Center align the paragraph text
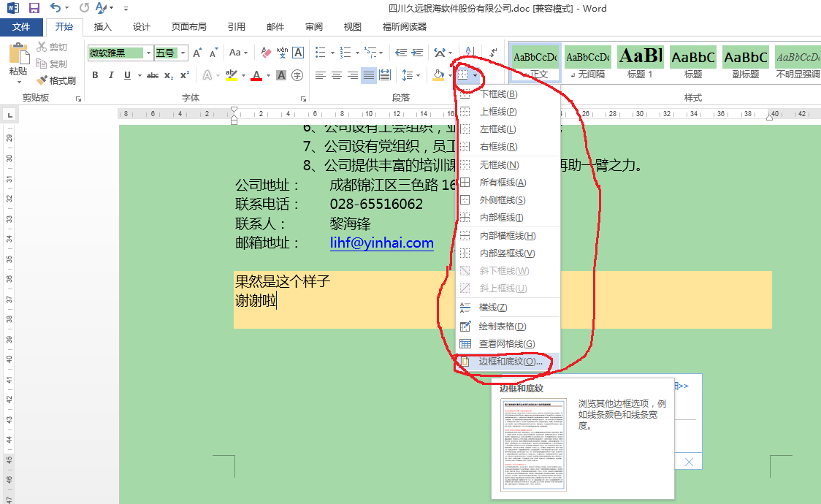 click(x=337, y=75)
